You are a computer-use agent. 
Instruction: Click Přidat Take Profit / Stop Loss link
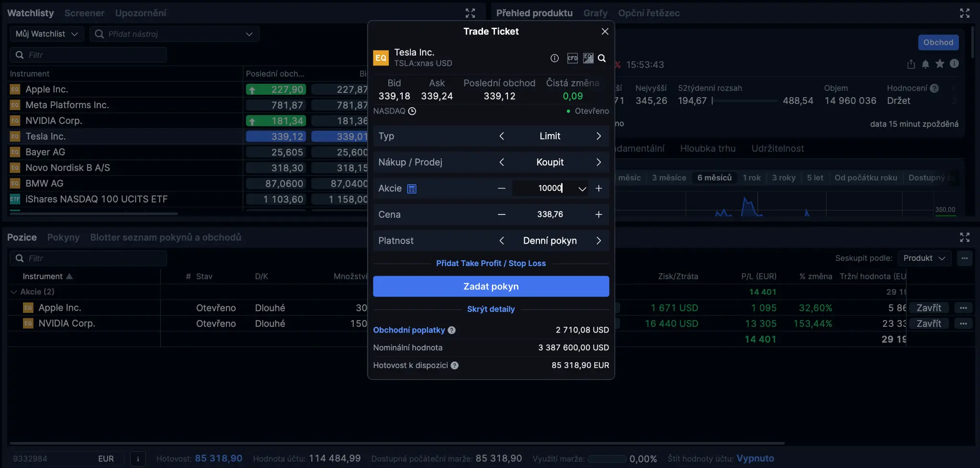[x=491, y=263]
